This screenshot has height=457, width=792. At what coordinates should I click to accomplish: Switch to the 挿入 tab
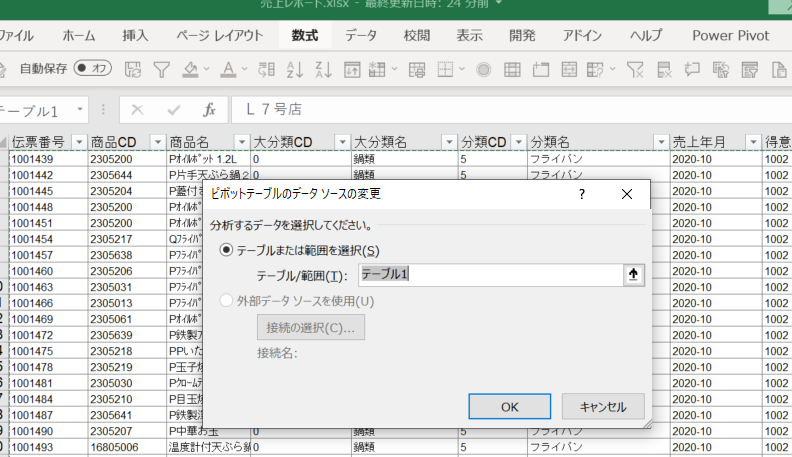point(135,36)
